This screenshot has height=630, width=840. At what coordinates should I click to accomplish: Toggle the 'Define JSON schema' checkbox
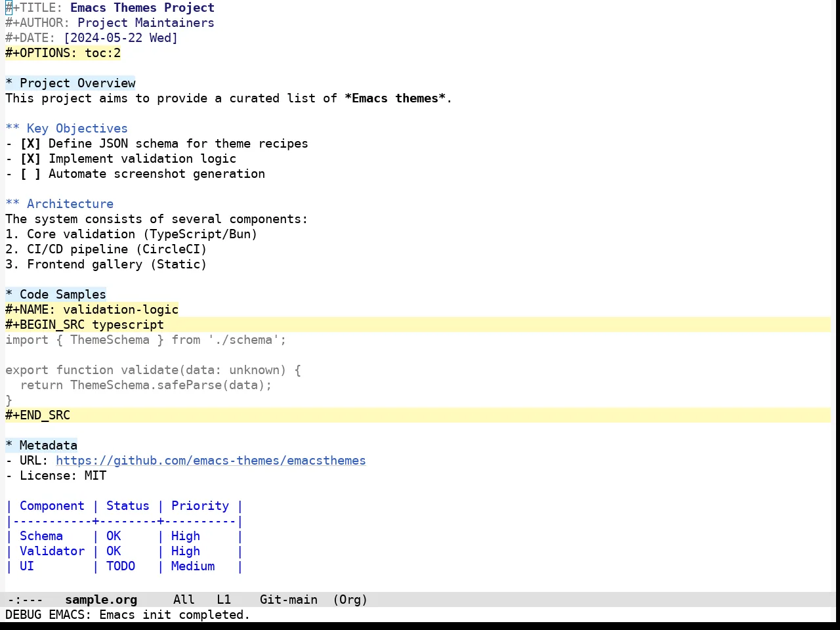[x=30, y=144]
